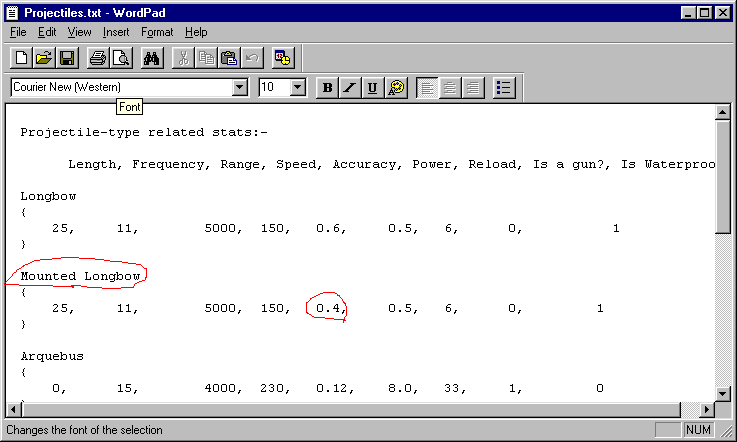Viewport: 737px width, 442px height.
Task: Open the Format menu
Action: pyautogui.click(x=157, y=32)
